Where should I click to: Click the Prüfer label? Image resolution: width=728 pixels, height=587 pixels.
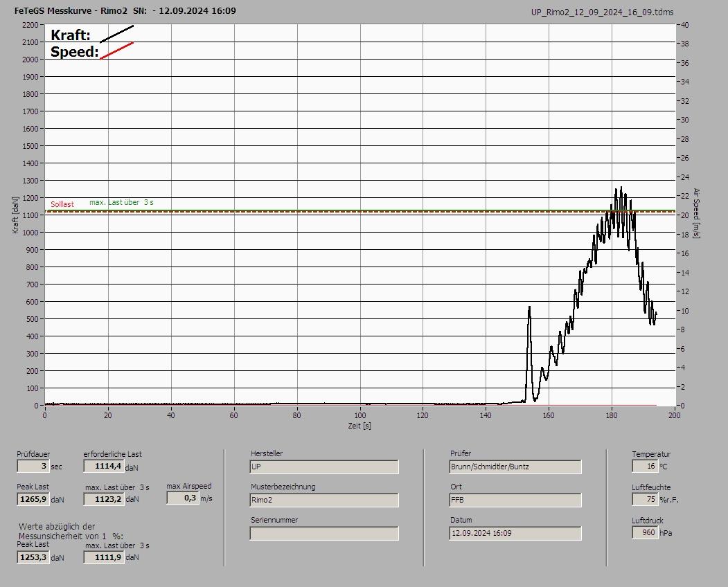[x=460, y=453]
